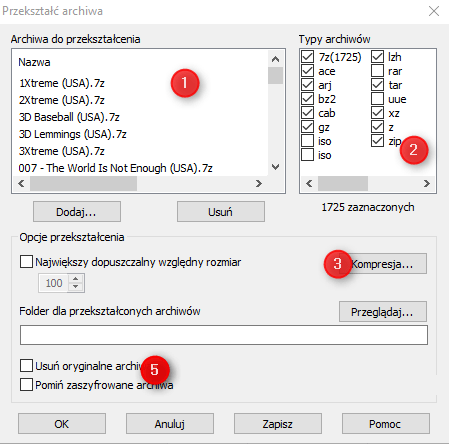The image size is (449, 444).
Task: Enable the uue archive type checkbox
Action: coord(377,99)
